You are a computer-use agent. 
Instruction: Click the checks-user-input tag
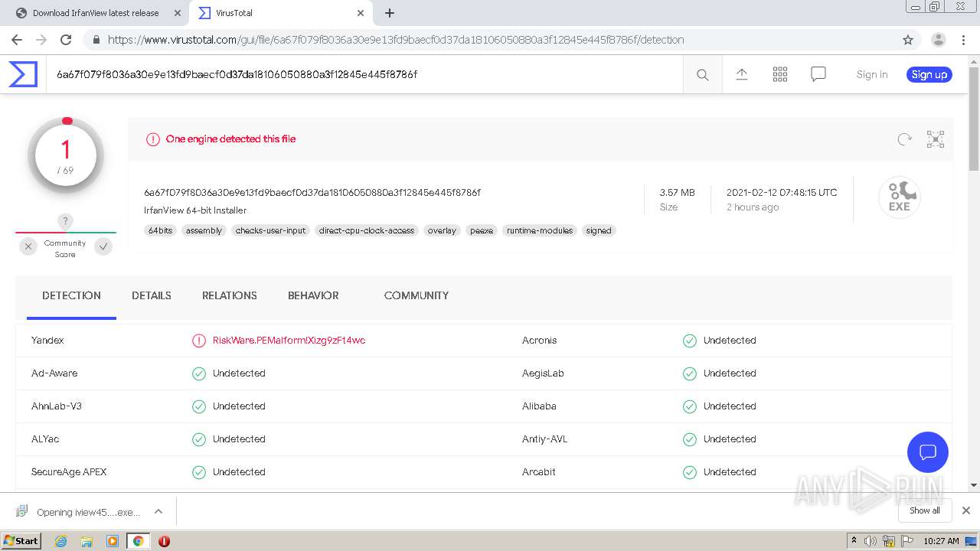271,230
